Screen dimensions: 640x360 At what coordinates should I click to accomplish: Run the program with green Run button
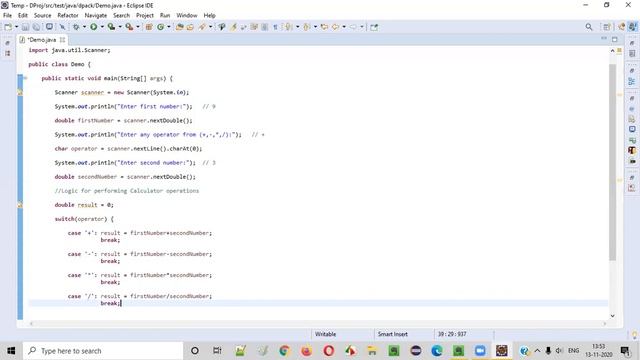[93, 27]
